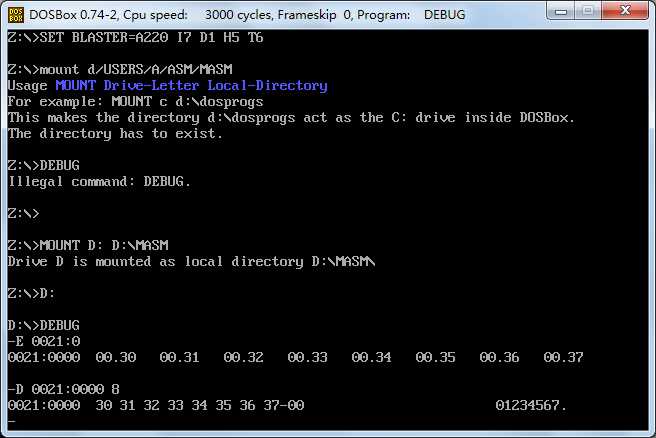Click the '-E 0021:0' debug command

coord(44,341)
